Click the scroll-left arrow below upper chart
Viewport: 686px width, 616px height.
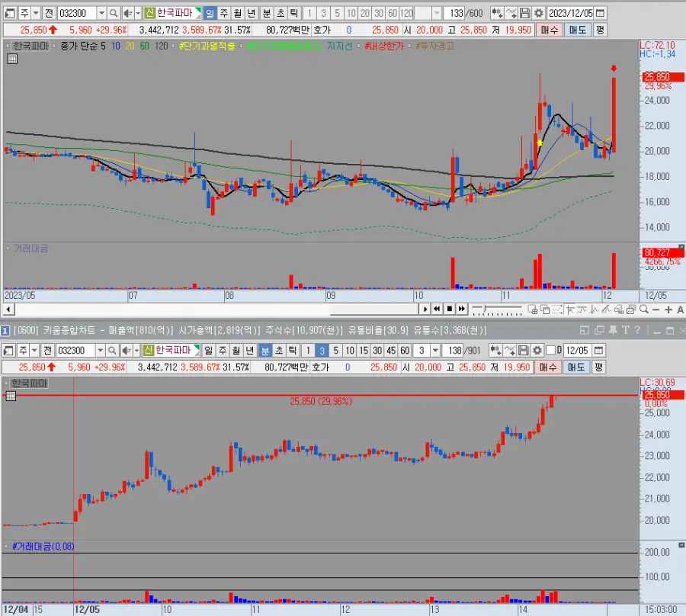pos(8,310)
